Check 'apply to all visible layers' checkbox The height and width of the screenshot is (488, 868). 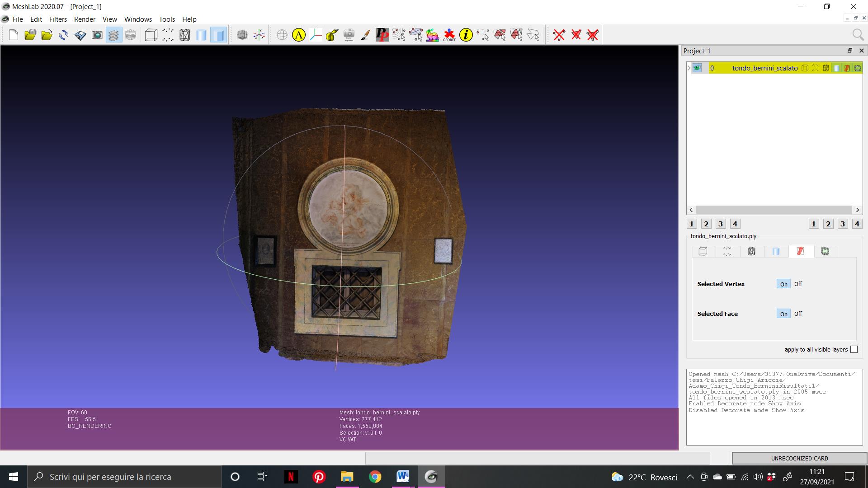(x=854, y=350)
